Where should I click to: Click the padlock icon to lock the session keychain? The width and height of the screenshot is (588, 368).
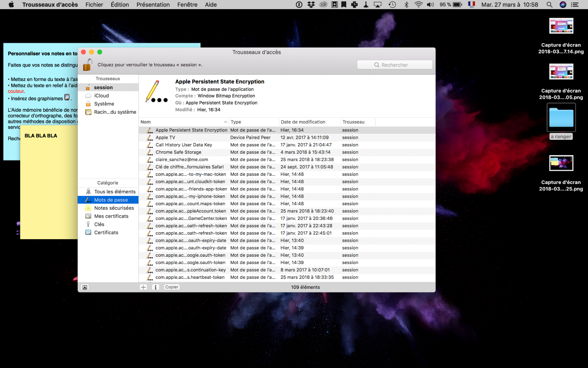(x=88, y=64)
